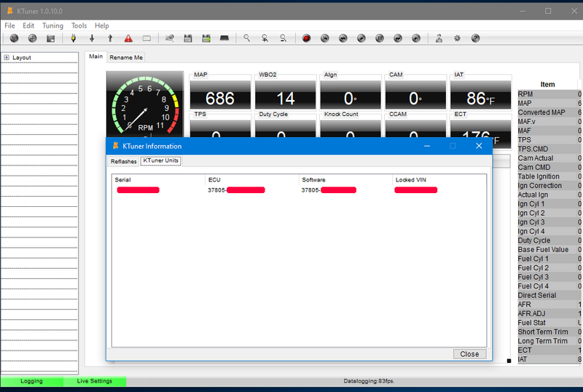Click the question mark help icon

point(475,38)
